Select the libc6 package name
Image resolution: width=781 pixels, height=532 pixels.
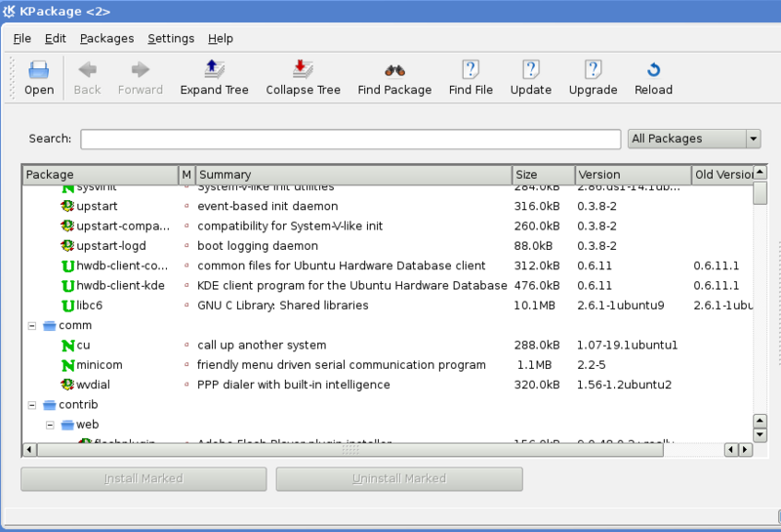(90, 306)
